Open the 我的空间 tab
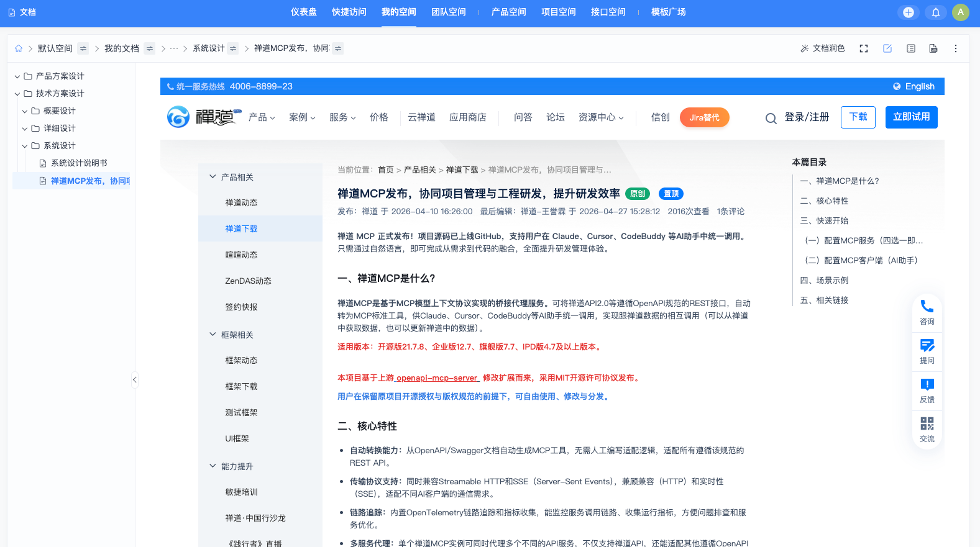980x547 pixels. pos(399,12)
